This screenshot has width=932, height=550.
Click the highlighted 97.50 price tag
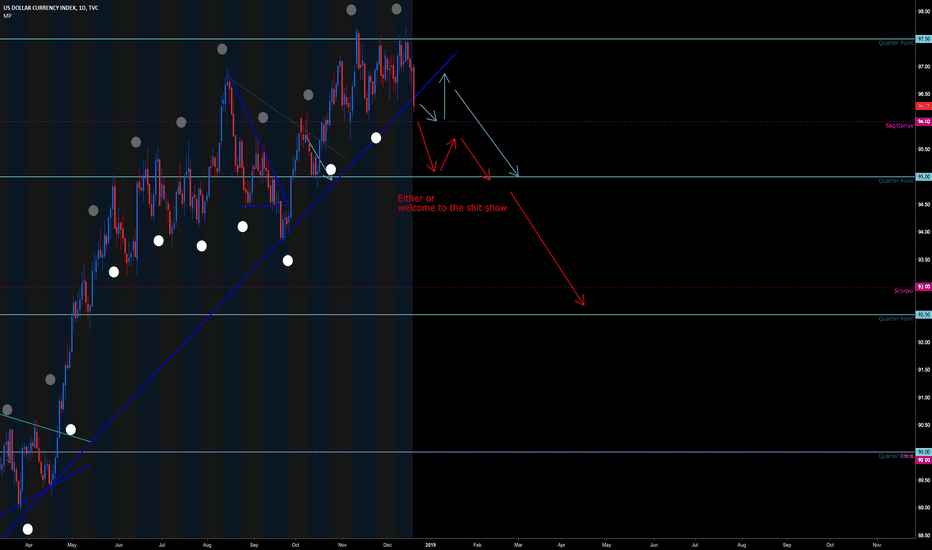(924, 39)
